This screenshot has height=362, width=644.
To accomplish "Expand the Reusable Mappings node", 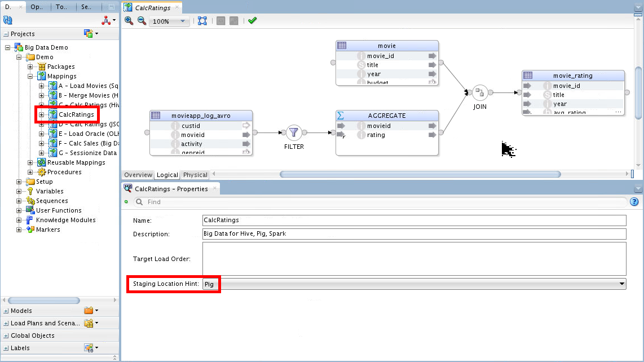I will [30, 163].
